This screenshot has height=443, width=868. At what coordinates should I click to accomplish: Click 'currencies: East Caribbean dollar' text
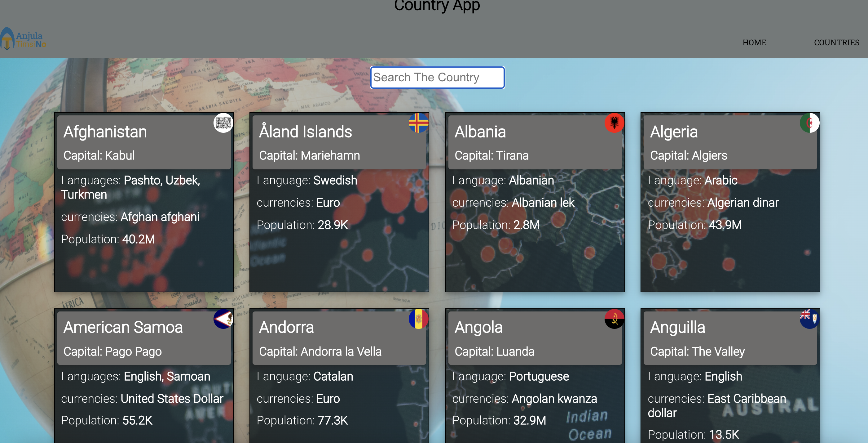(717, 406)
